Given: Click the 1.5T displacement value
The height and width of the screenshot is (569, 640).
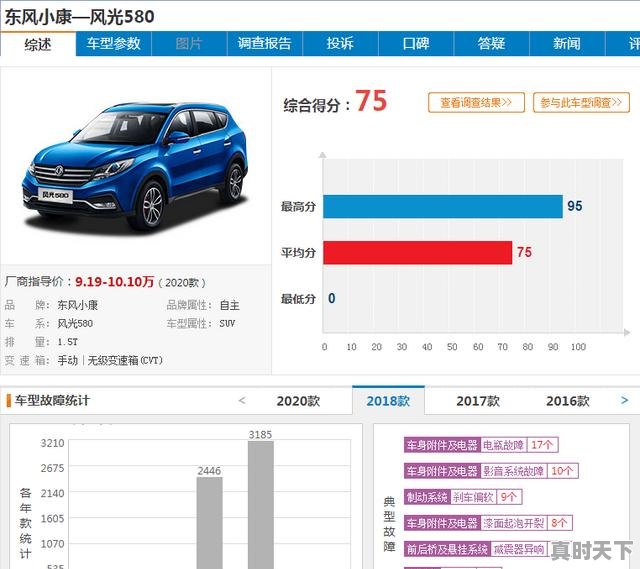Looking at the screenshot, I should (67, 342).
